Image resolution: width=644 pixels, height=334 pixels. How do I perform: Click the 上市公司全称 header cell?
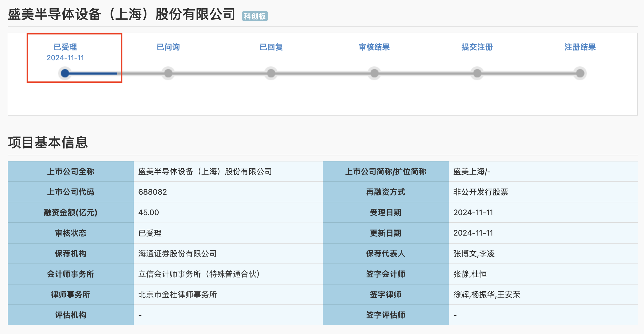tap(71, 171)
